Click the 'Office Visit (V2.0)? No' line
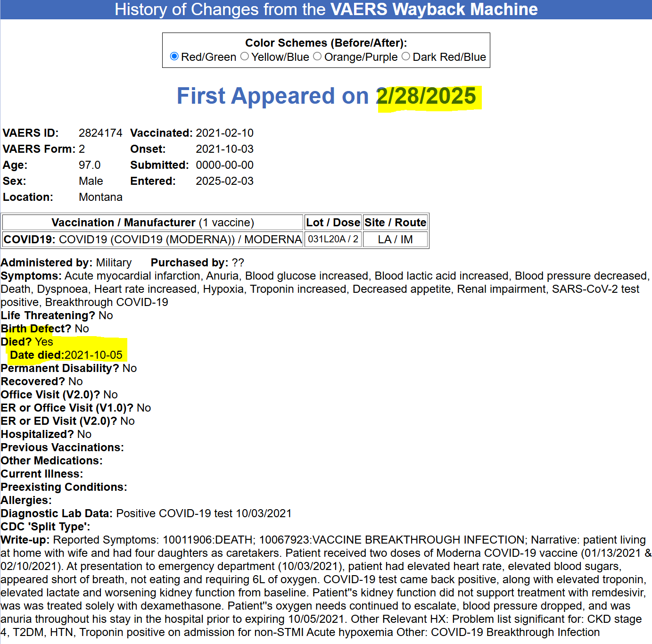652x644 pixels. [x=59, y=395]
